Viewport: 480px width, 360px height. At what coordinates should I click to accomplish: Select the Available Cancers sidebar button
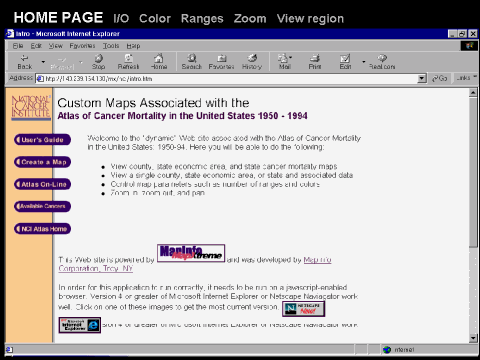[x=42, y=206]
